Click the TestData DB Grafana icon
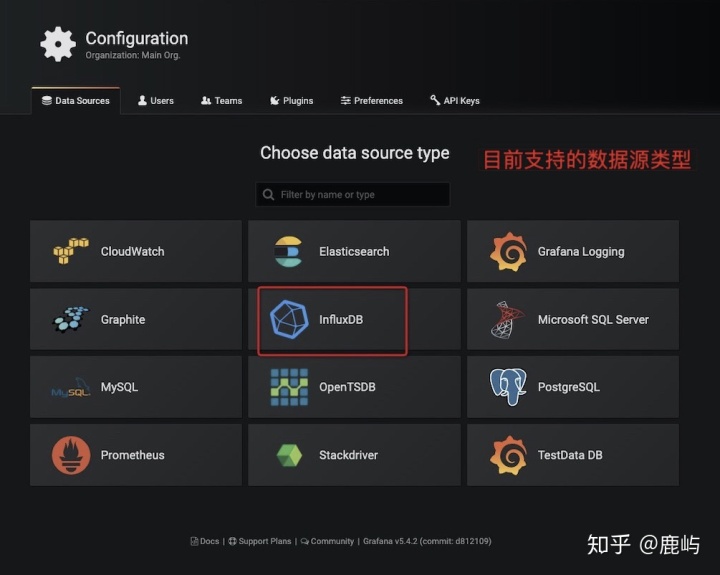The height and width of the screenshot is (575, 720). click(508, 455)
